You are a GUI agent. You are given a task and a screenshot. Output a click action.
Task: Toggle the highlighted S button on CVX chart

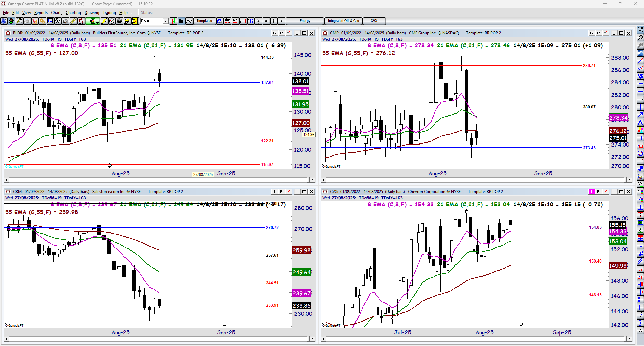click(591, 192)
